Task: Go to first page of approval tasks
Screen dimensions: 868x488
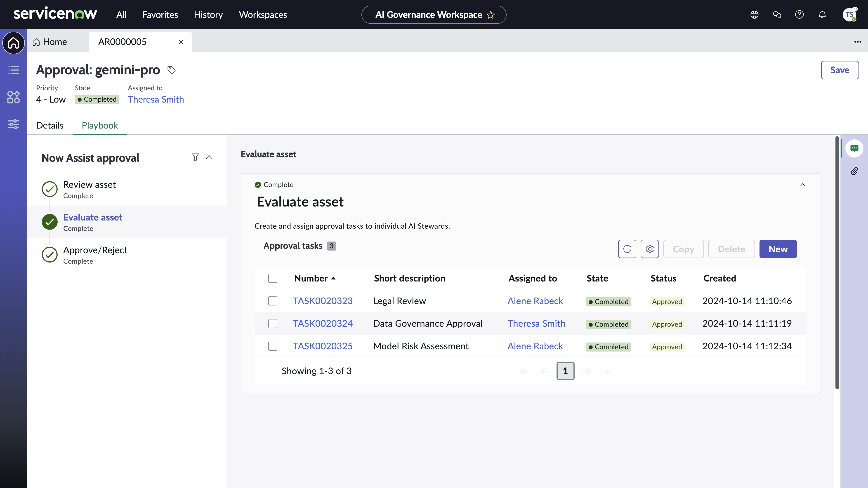Action: tap(525, 371)
